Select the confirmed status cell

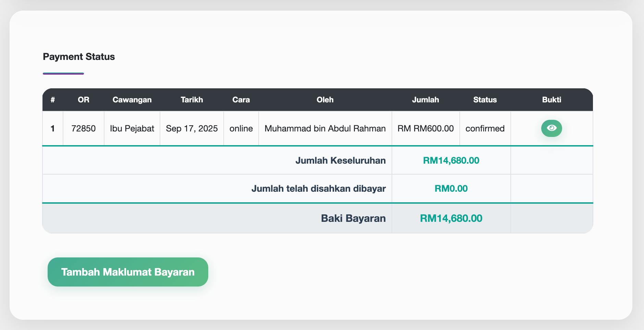[x=485, y=128]
